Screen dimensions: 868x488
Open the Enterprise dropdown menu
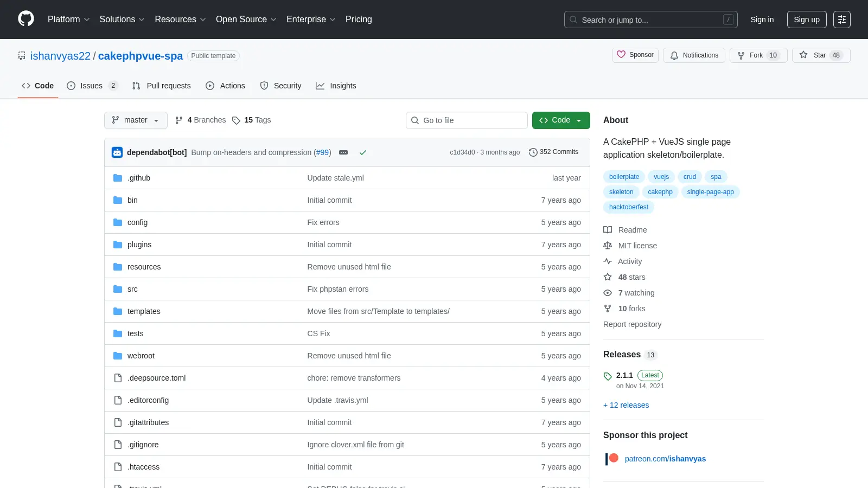pos(311,20)
